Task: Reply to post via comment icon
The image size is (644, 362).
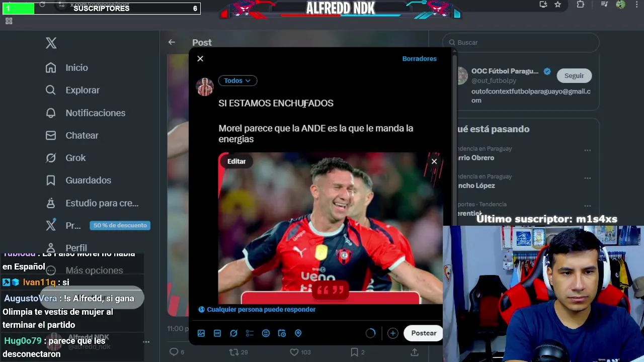Action: click(174, 352)
